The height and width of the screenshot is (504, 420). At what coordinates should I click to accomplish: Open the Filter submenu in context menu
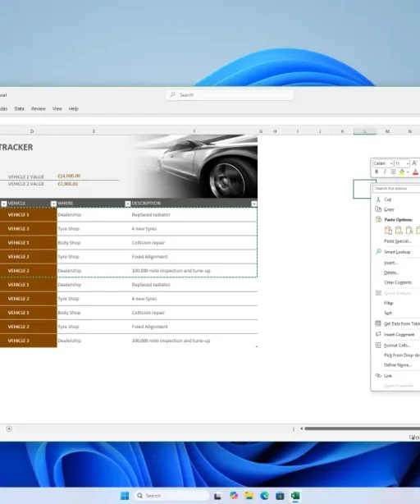click(389, 303)
